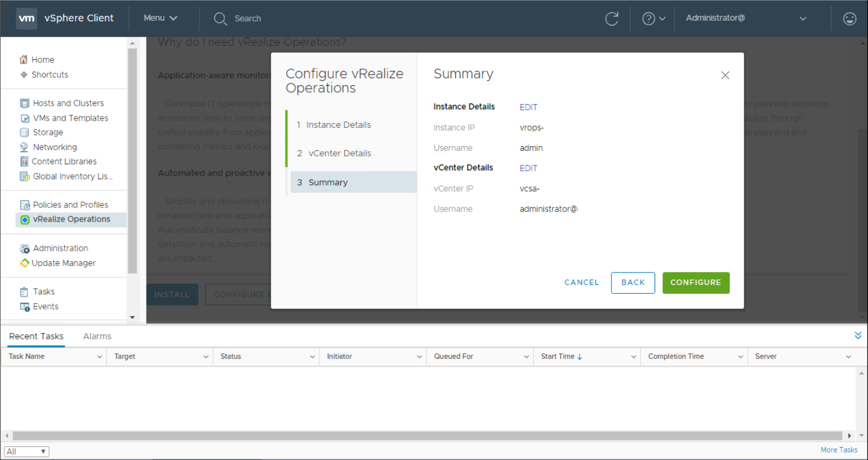Click the search magnifier icon
The image size is (868, 460).
pyautogui.click(x=221, y=18)
